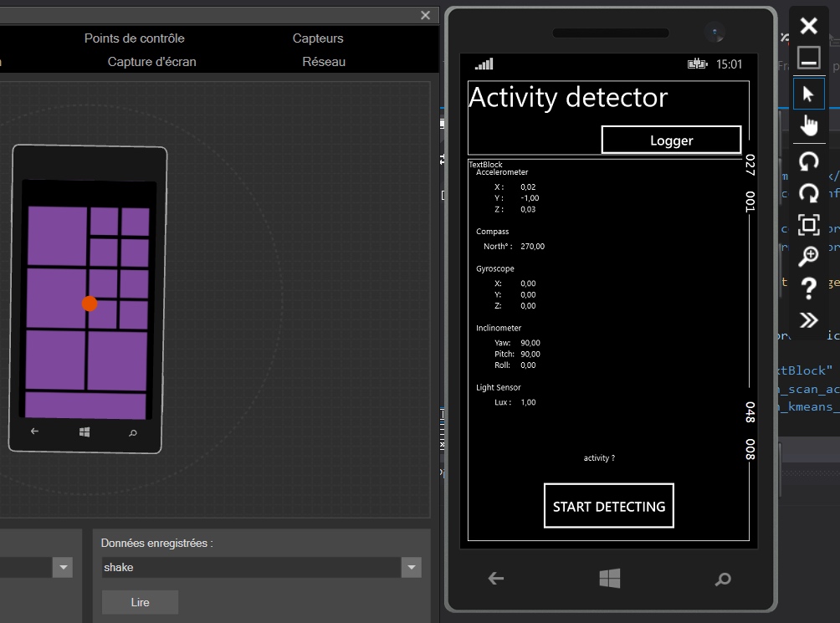Tap the START DETECTING button

point(608,506)
